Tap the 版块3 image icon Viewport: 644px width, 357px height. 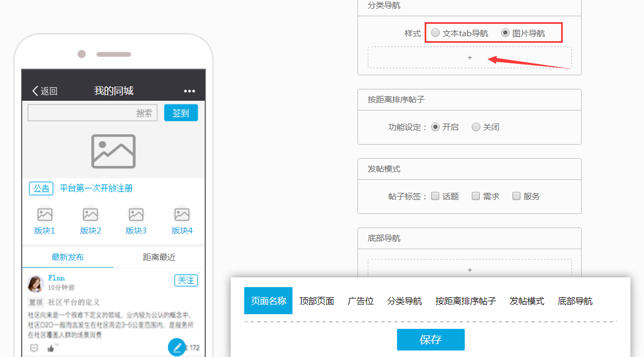point(136,215)
